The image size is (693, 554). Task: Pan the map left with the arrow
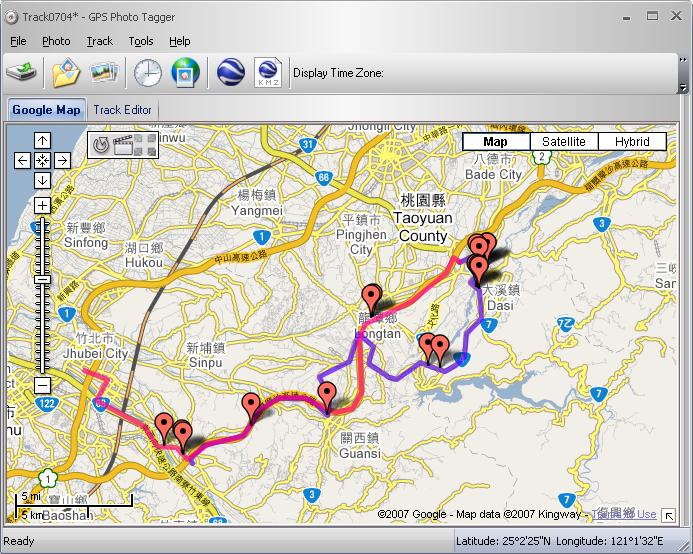coord(22,160)
